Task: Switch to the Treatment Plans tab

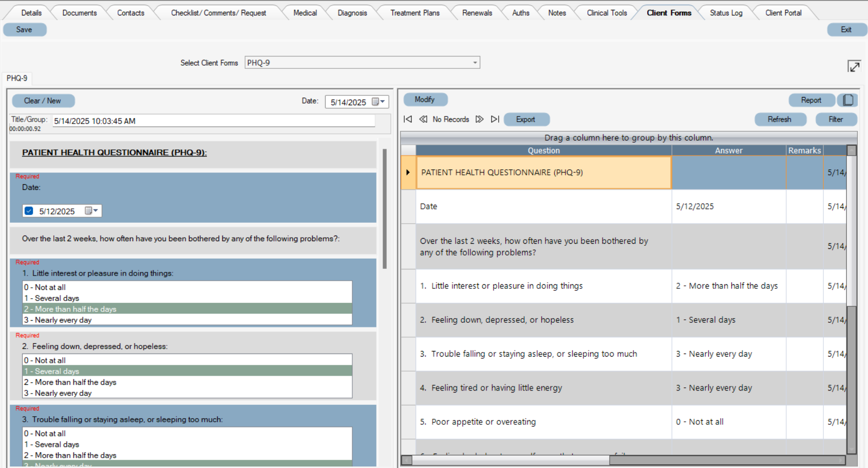Action: (415, 12)
